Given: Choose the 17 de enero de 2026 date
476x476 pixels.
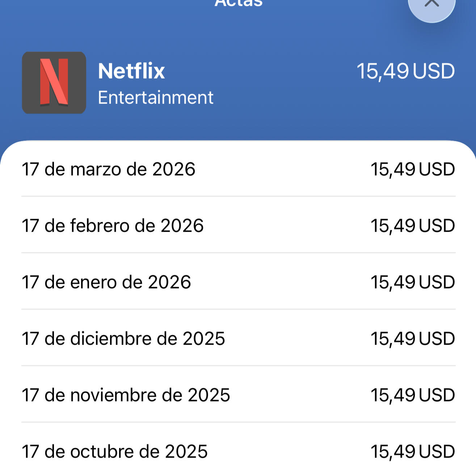Looking at the screenshot, I should pos(106,282).
